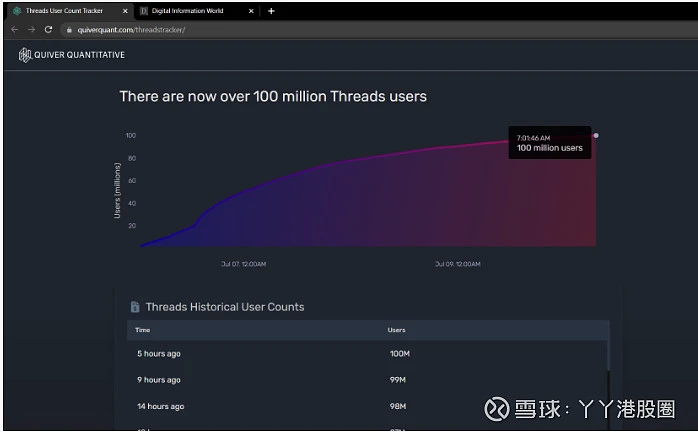The image size is (698, 432).
Task: Click the 'Threads Historical User Counts' heading
Action: 225,307
